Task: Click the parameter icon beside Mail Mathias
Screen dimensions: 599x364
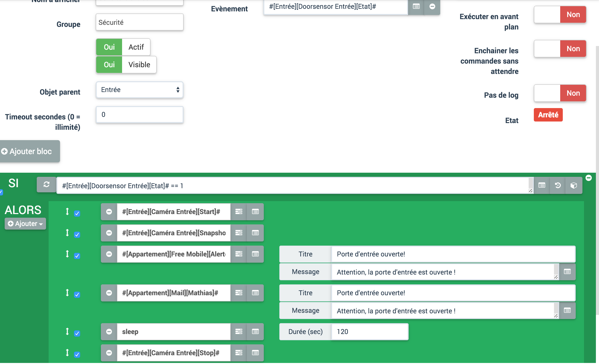Action: [238, 293]
